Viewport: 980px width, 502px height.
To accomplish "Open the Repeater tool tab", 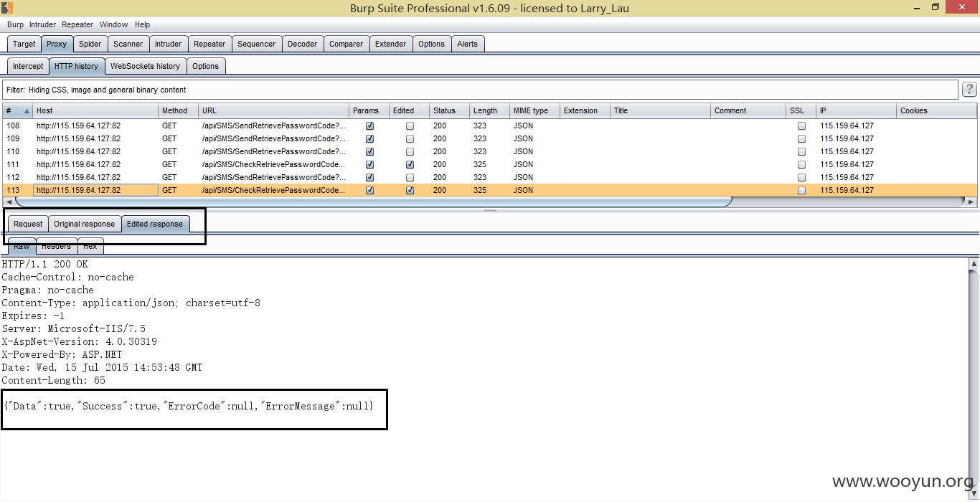I will click(x=209, y=44).
